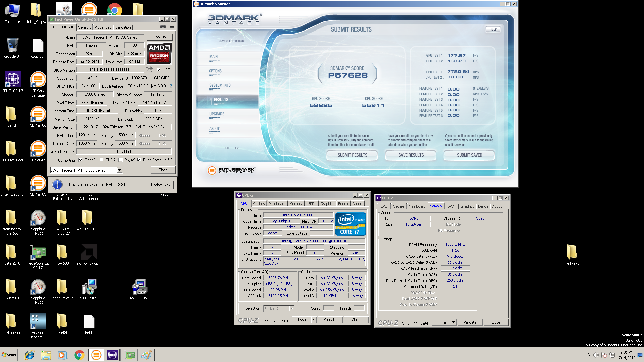Screen dimensions: 644x362
Task: Click the volume speaker tray icon
Action: [596, 355]
